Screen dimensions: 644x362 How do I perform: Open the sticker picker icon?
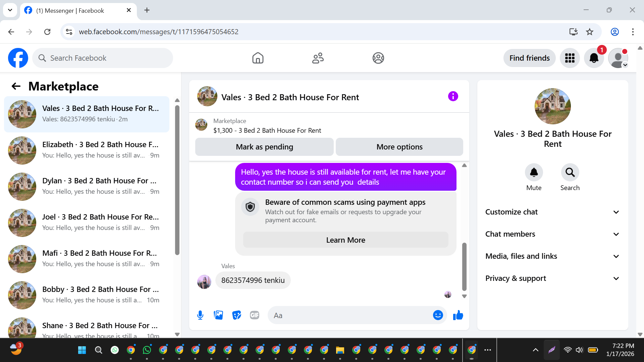point(236,315)
